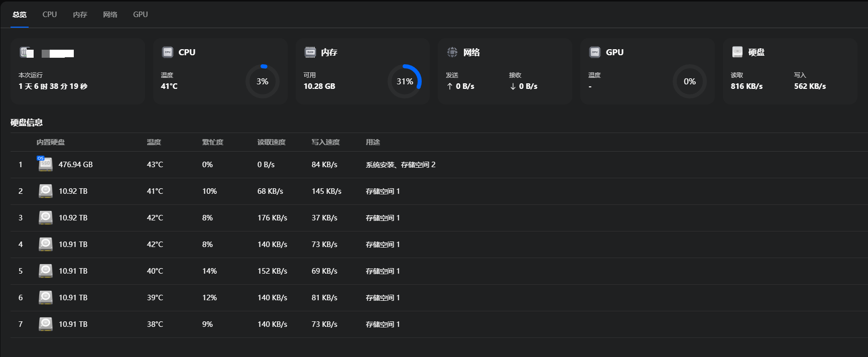Click the 43°C temperature of disk 1
The height and width of the screenshot is (357, 868).
point(155,165)
